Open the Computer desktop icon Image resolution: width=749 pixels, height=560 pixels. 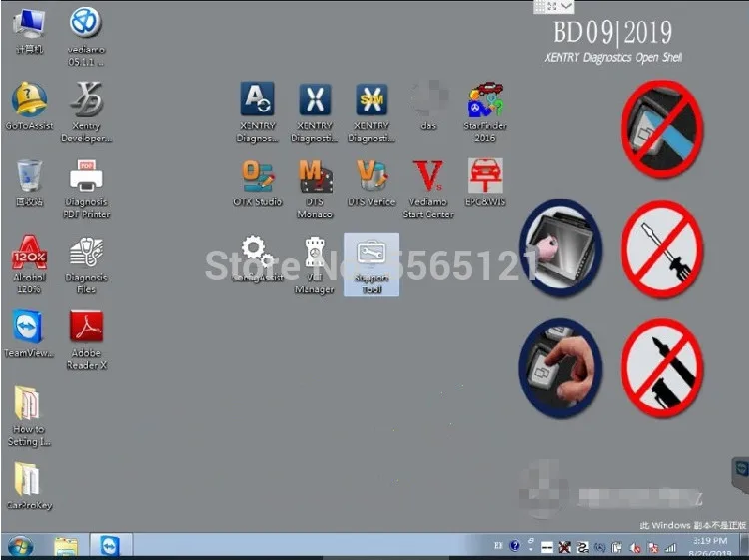point(29,32)
